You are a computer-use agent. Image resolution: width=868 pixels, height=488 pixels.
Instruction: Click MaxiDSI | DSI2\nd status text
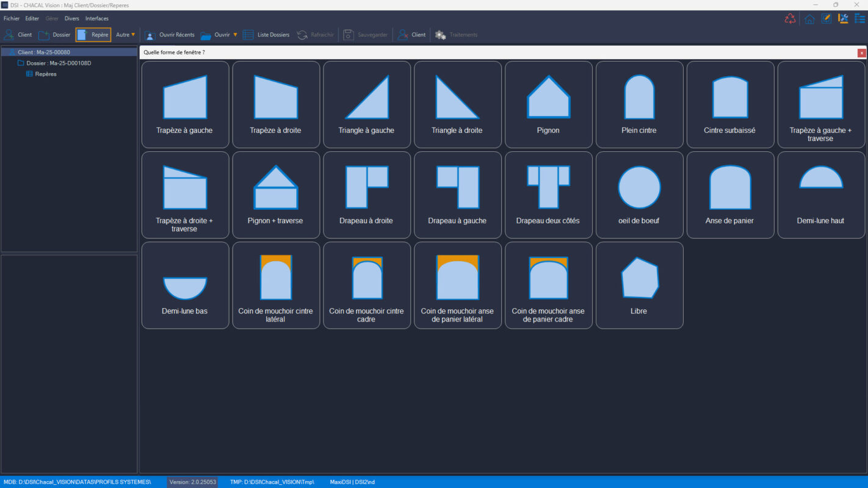(352, 482)
